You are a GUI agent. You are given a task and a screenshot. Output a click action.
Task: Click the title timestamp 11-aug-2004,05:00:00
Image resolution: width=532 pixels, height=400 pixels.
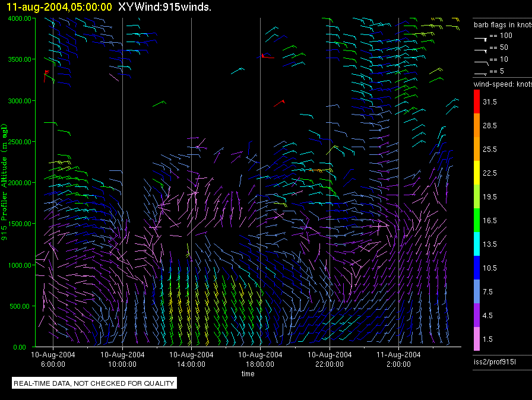[59, 7]
